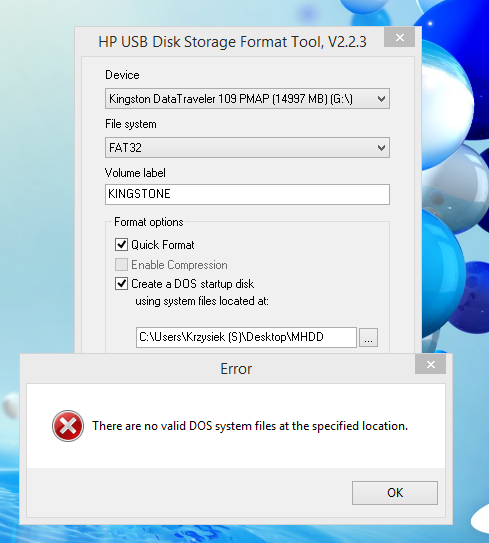Expand the File system dropdown arrow
This screenshot has height=543, width=489.
[x=381, y=148]
